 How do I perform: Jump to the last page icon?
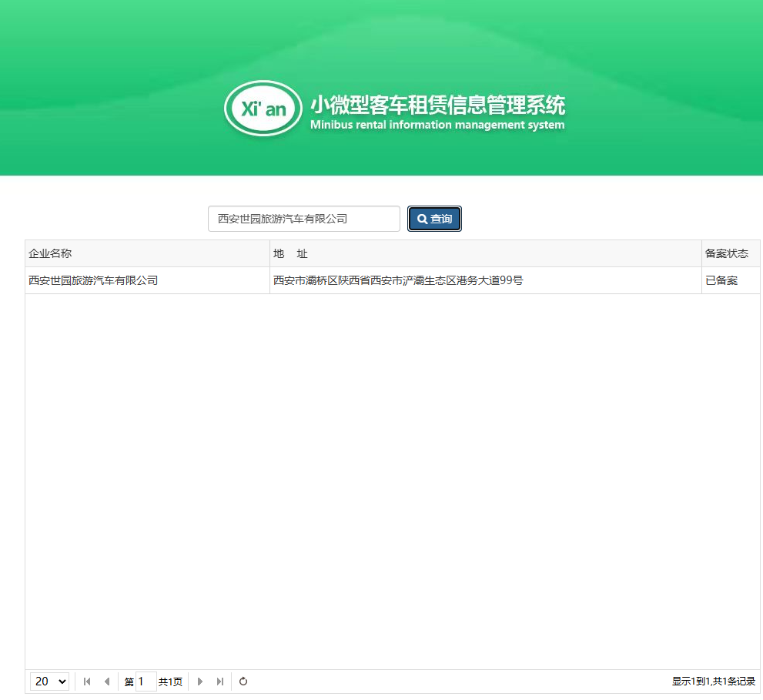pyautogui.click(x=220, y=682)
